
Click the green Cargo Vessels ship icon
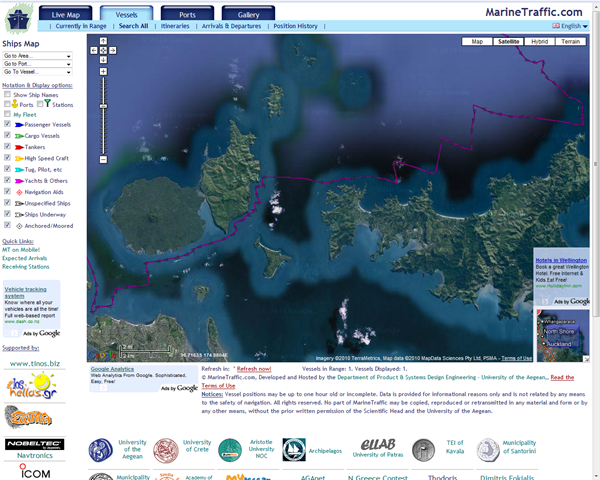click(19, 136)
